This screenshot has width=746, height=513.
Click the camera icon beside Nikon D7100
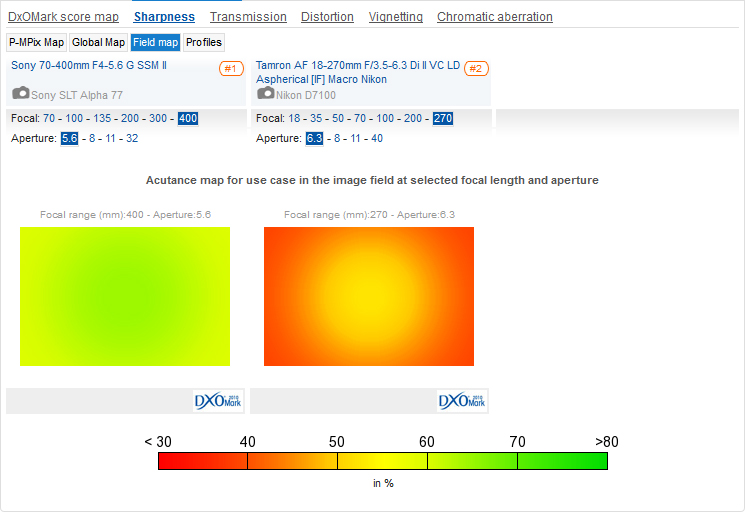pyautogui.click(x=265, y=93)
